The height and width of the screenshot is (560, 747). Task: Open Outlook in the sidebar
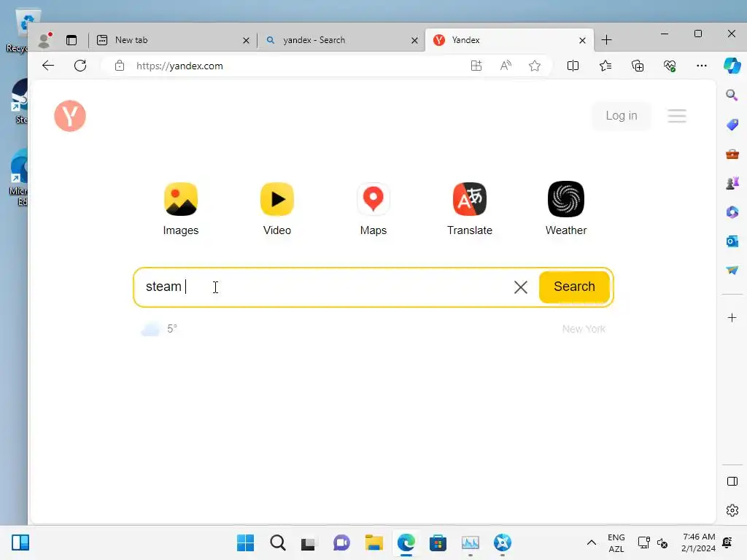coord(732,241)
